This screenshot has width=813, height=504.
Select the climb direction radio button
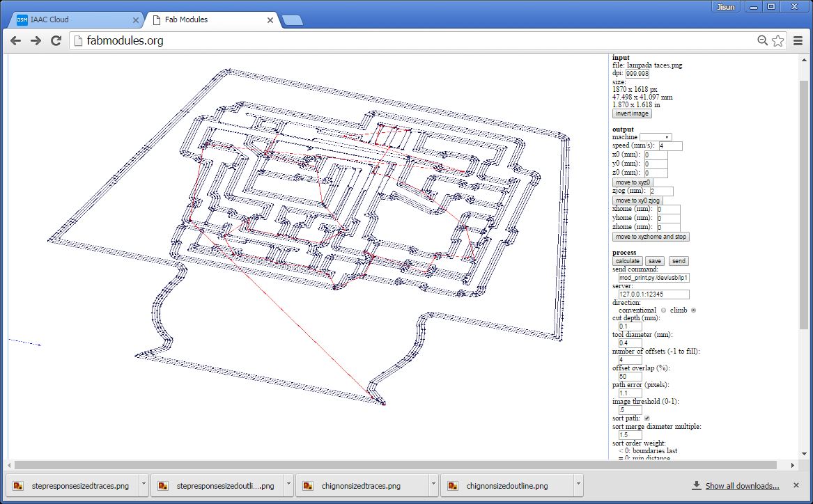[x=694, y=310]
